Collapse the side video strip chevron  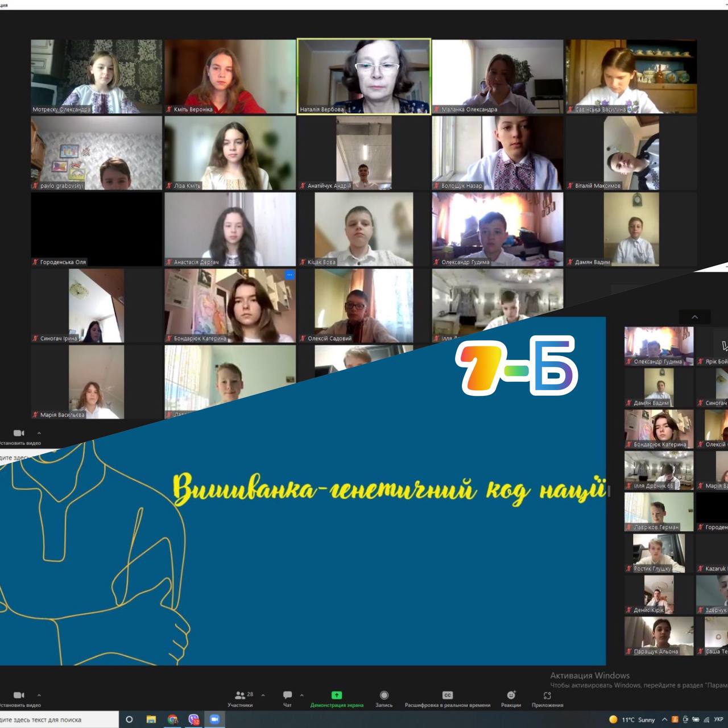click(x=694, y=317)
